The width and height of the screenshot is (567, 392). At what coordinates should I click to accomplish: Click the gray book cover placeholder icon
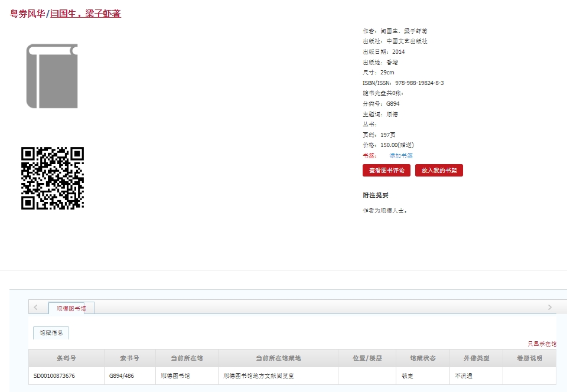point(52,76)
